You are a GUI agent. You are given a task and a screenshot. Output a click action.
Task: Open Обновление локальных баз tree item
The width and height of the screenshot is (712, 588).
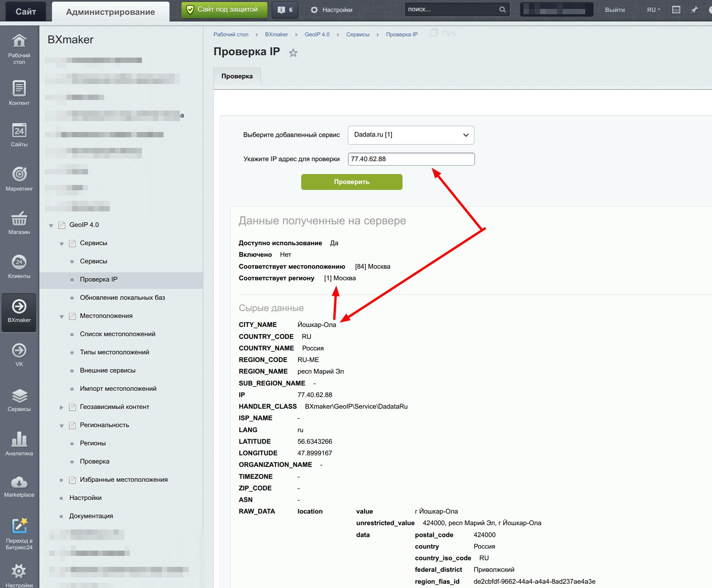(122, 298)
